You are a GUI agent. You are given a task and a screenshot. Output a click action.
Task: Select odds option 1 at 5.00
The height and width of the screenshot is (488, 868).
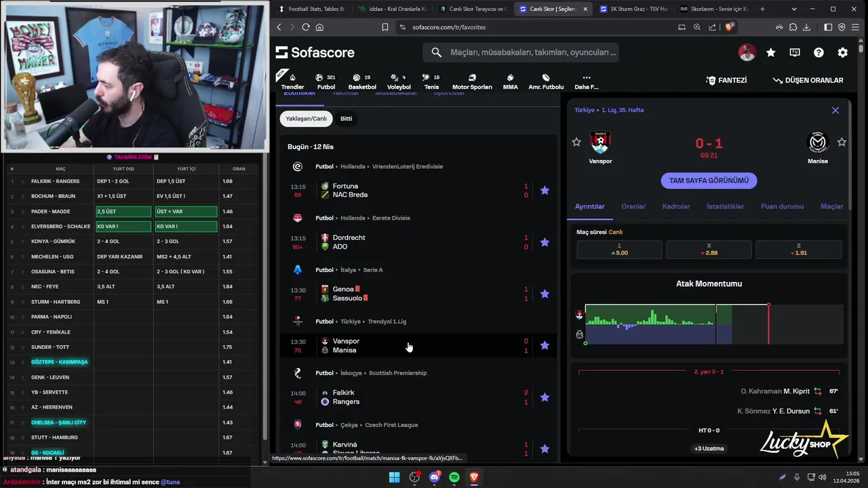pyautogui.click(x=619, y=249)
